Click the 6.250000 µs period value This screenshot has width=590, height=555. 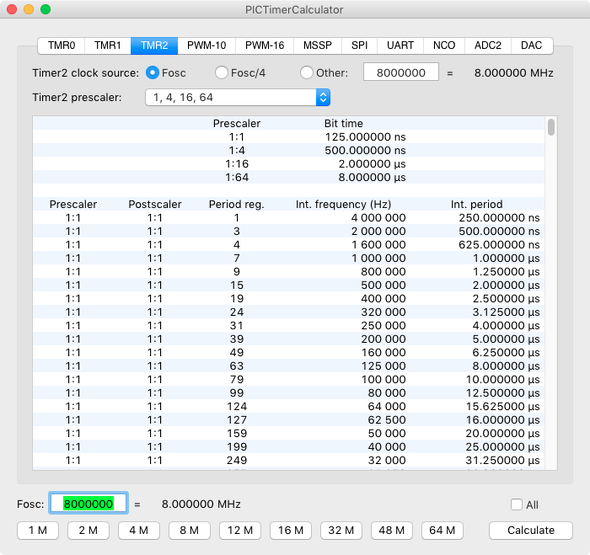pos(506,353)
